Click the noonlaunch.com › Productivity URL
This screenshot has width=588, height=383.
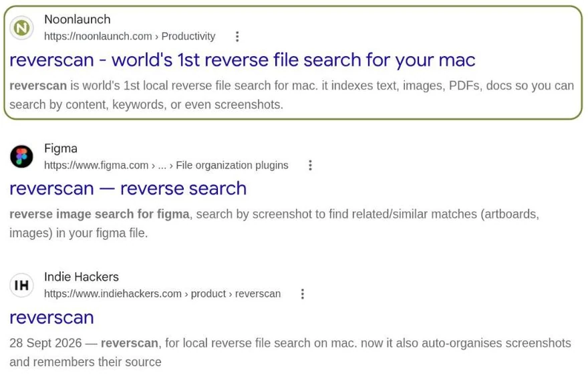tap(130, 36)
